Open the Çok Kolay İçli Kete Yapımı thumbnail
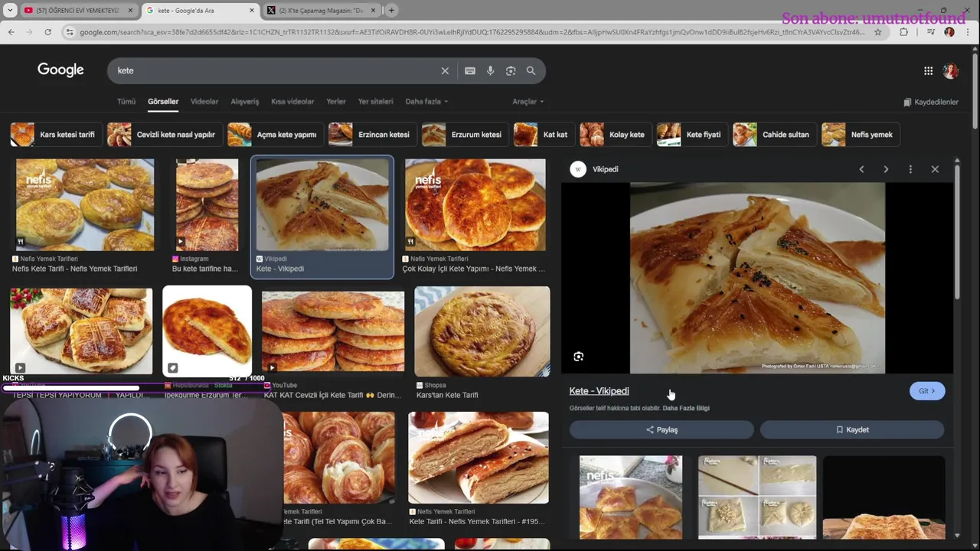 [x=475, y=205]
